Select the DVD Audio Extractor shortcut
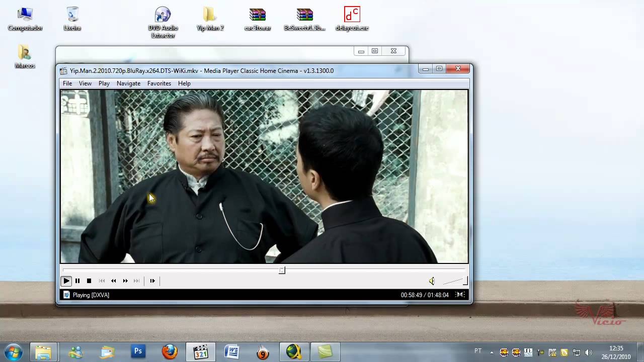The height and width of the screenshot is (362, 644). (x=163, y=23)
